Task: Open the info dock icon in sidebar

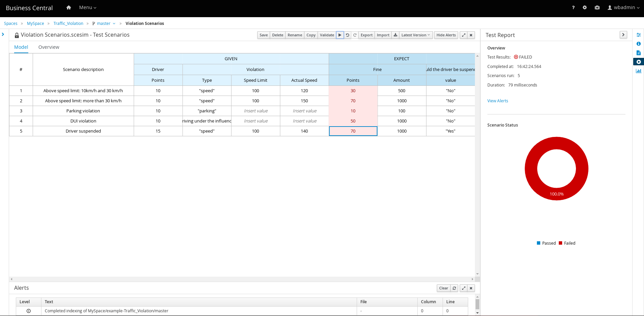Action: (x=639, y=44)
